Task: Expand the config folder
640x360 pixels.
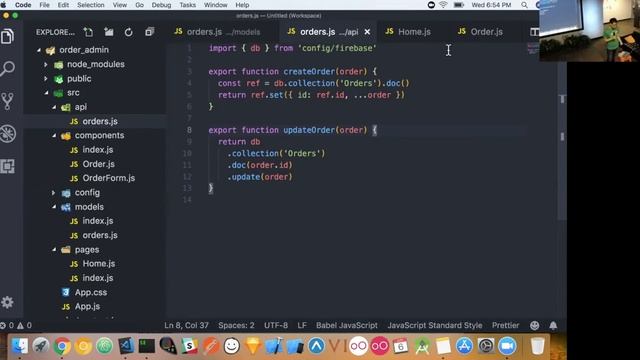Action: pos(53,193)
